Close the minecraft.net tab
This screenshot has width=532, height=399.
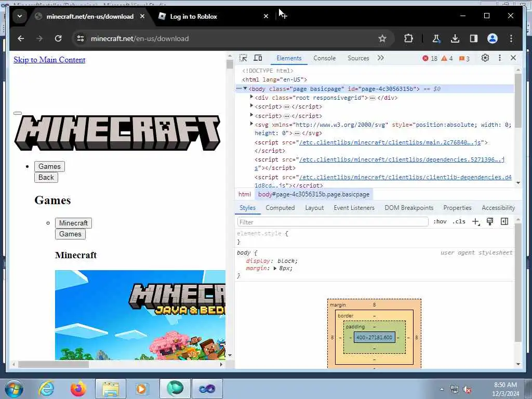[x=142, y=16]
